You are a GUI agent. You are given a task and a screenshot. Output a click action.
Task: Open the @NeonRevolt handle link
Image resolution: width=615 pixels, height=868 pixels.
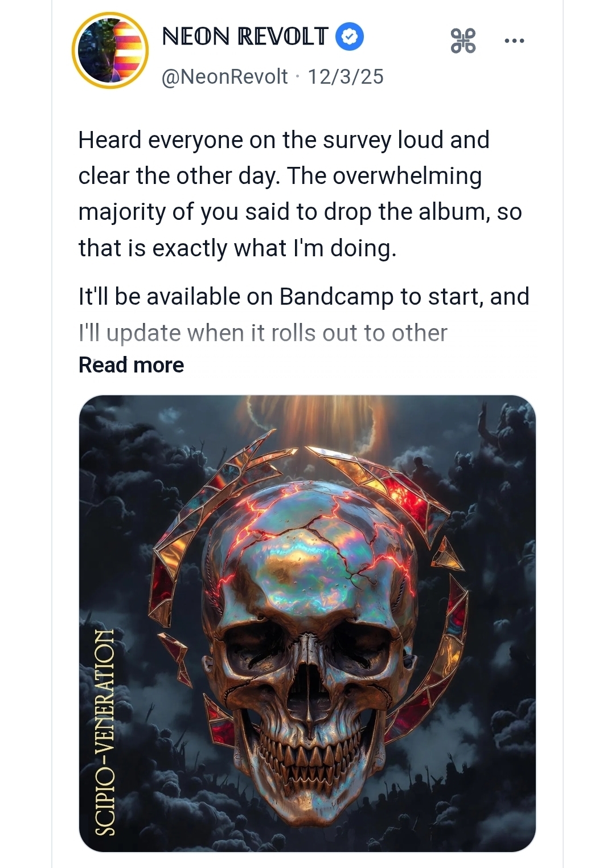pyautogui.click(x=225, y=77)
